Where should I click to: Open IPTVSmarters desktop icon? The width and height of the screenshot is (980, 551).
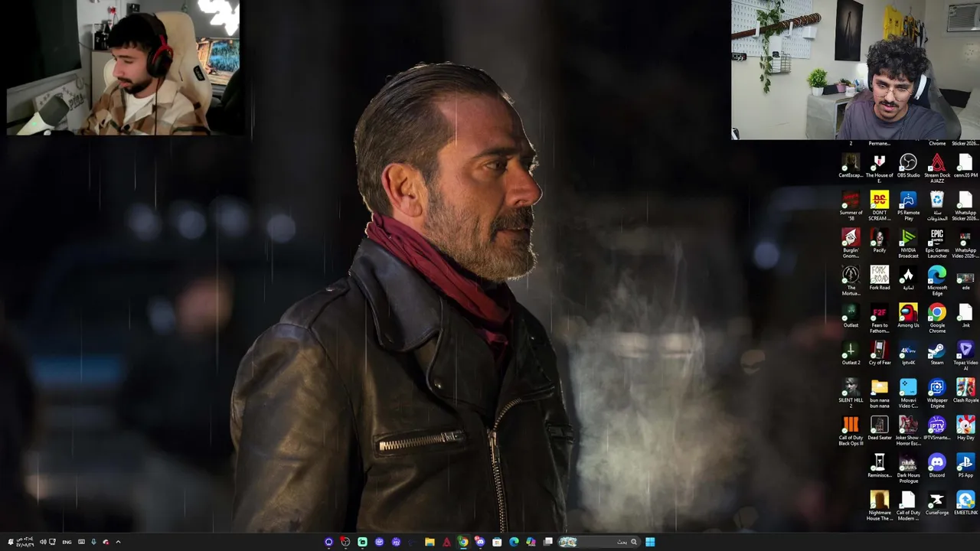[x=937, y=429]
